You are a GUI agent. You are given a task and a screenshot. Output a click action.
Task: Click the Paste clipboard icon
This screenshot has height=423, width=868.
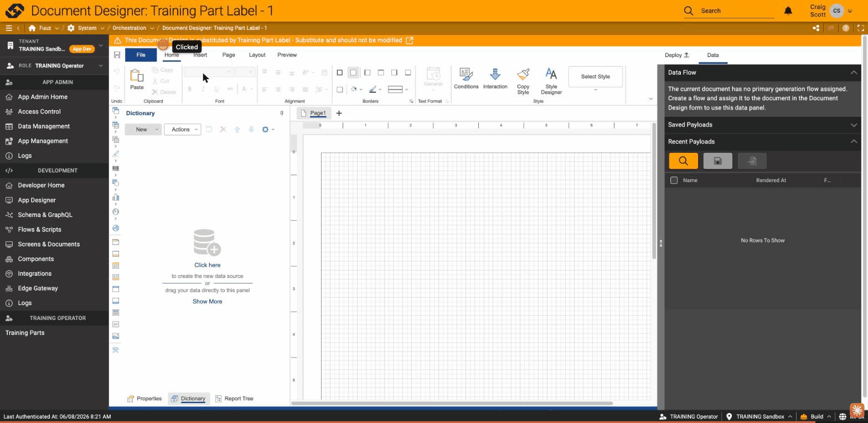pos(137,79)
